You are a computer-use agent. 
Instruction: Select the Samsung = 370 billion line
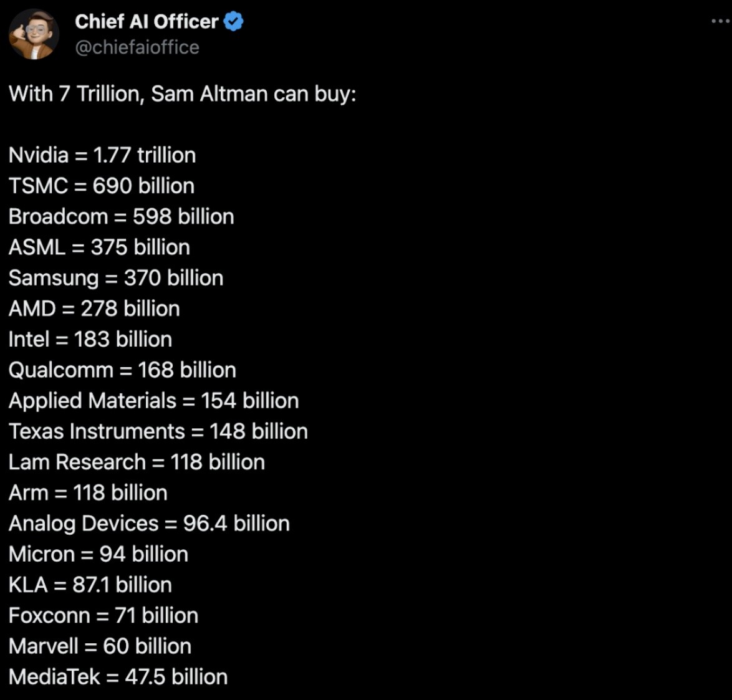(116, 278)
